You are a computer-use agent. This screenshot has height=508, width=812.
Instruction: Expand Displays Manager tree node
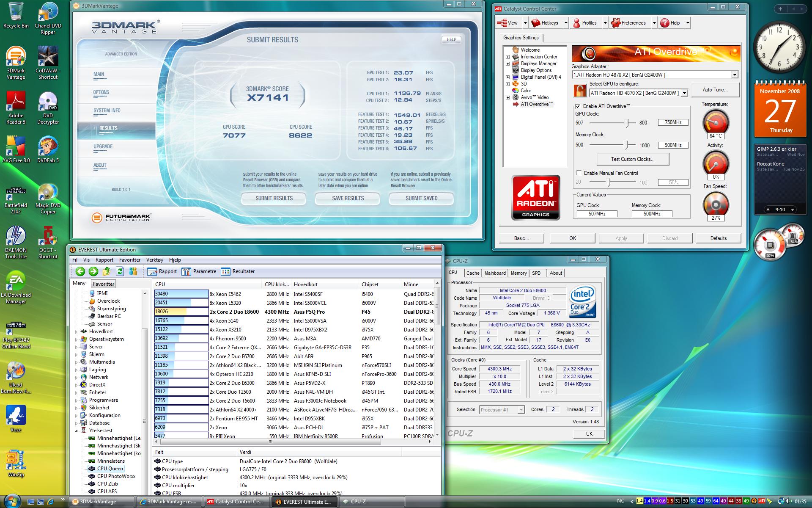(x=507, y=63)
